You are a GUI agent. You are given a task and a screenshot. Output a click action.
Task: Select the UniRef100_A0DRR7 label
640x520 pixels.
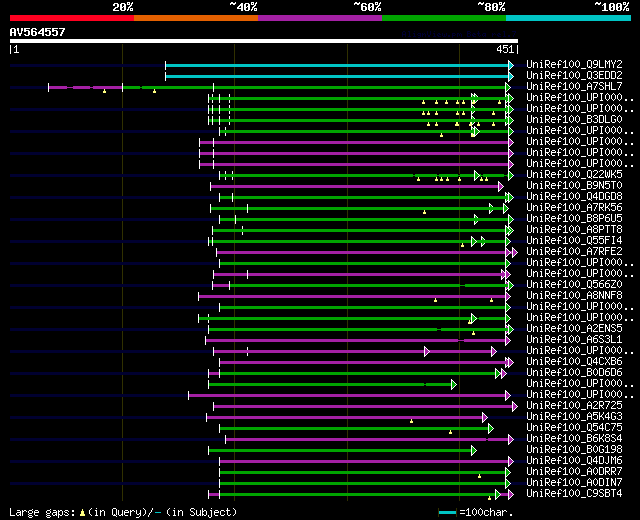click(574, 472)
